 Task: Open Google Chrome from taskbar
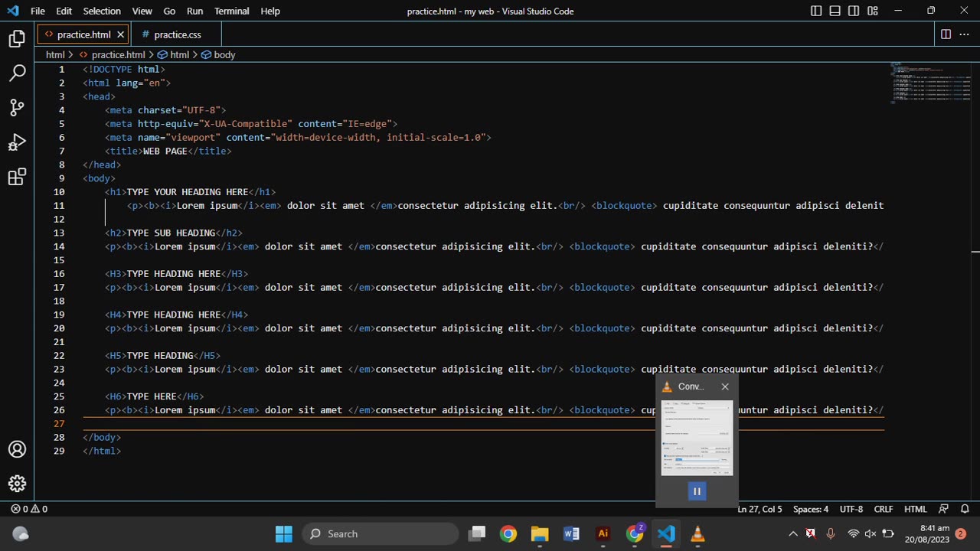(508, 533)
